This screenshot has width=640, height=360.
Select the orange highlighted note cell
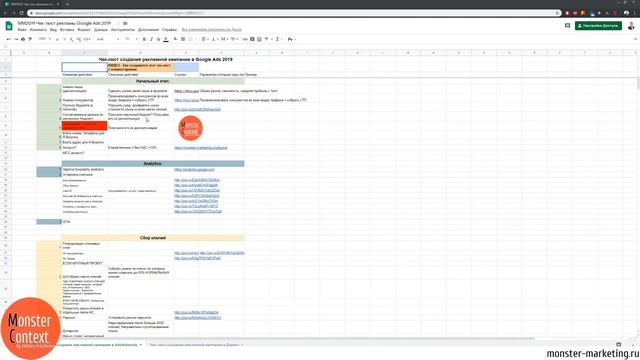(140, 67)
